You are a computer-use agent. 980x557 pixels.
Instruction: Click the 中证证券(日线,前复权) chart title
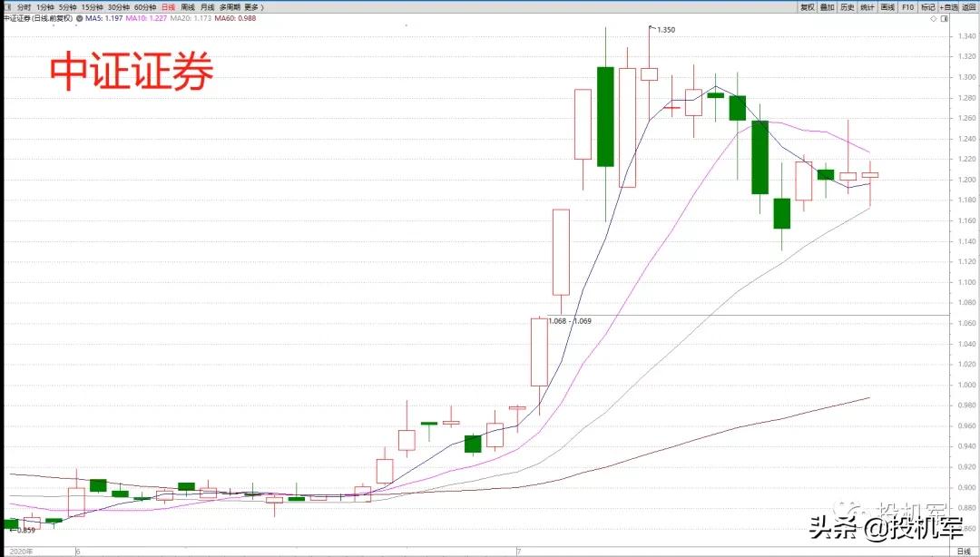click(38, 18)
